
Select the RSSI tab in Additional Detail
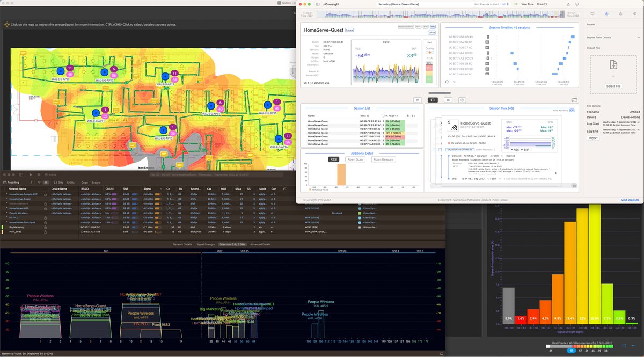coord(333,159)
